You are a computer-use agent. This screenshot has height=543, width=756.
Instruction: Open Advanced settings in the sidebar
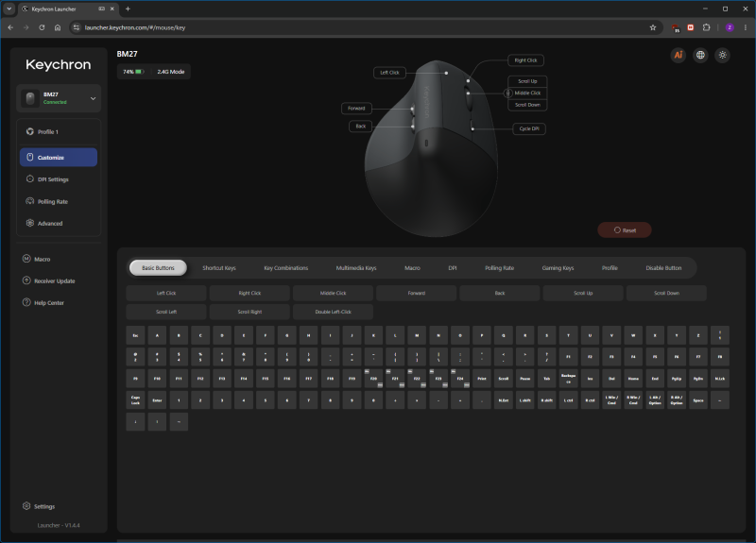(x=59, y=223)
